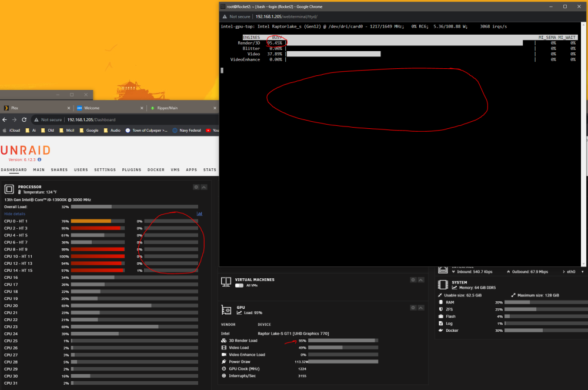Open the SHARES menu tab
This screenshot has width=588, height=390.
click(x=59, y=170)
